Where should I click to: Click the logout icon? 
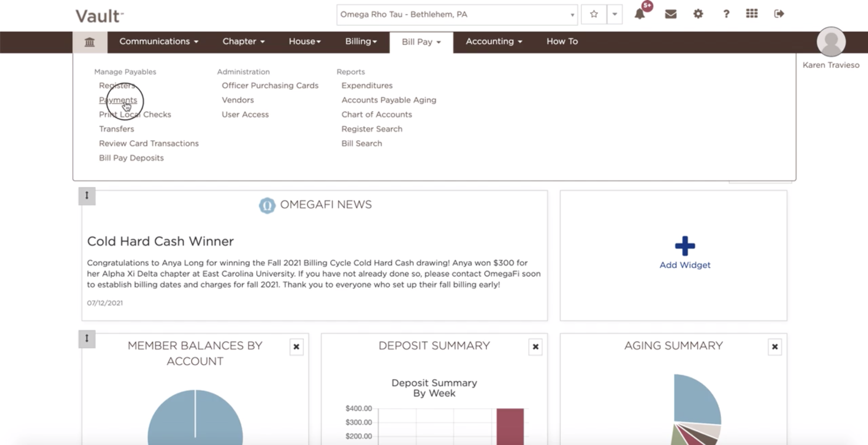click(779, 14)
